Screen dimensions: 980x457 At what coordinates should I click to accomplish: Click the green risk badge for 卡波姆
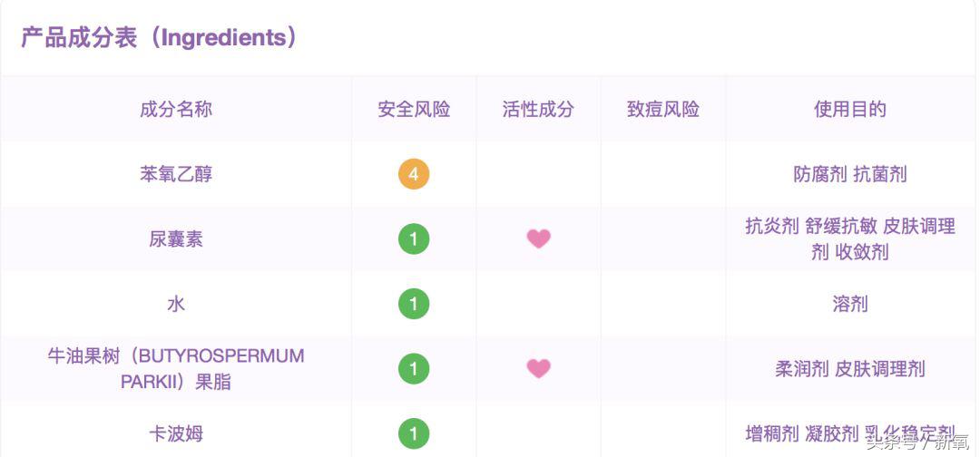tap(414, 433)
